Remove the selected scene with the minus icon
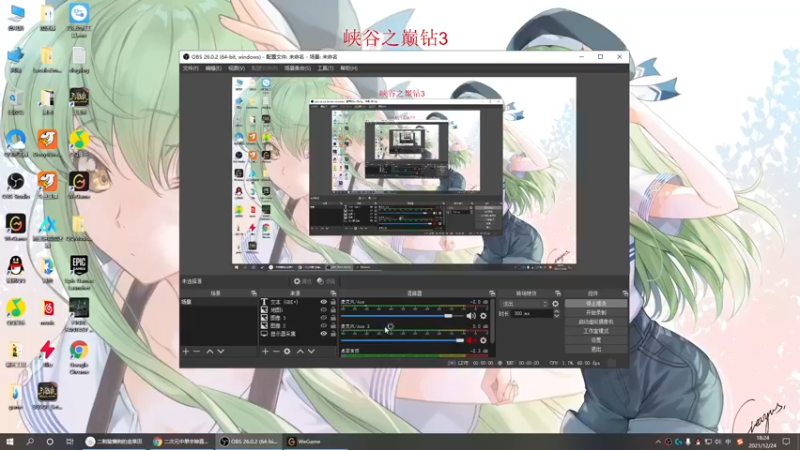 click(196, 352)
